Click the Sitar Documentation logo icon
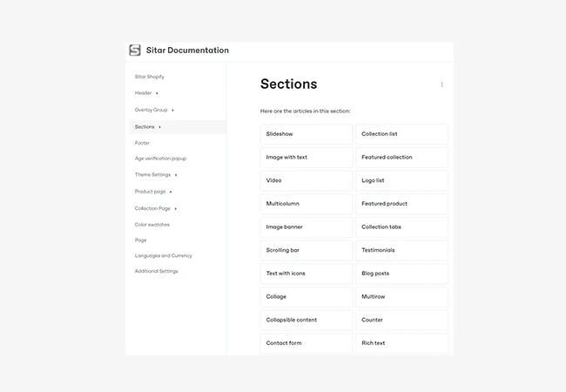 [135, 51]
